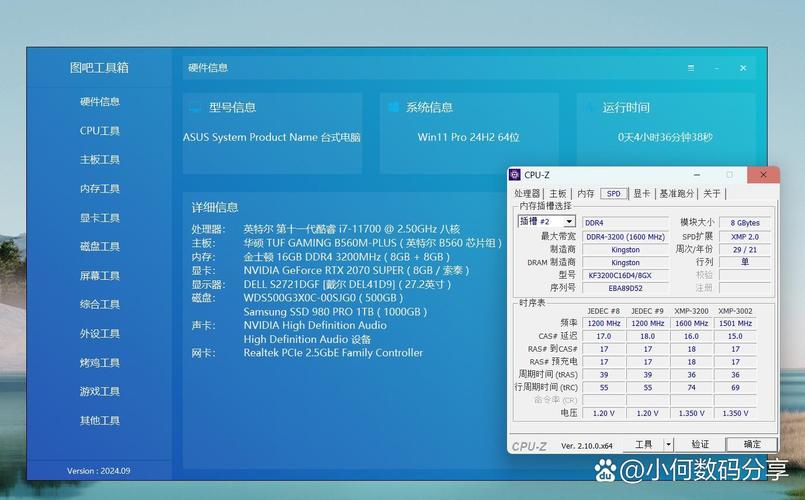Click the EBA89D52 serial number field
This screenshot has width=805, height=500.
tap(625, 288)
